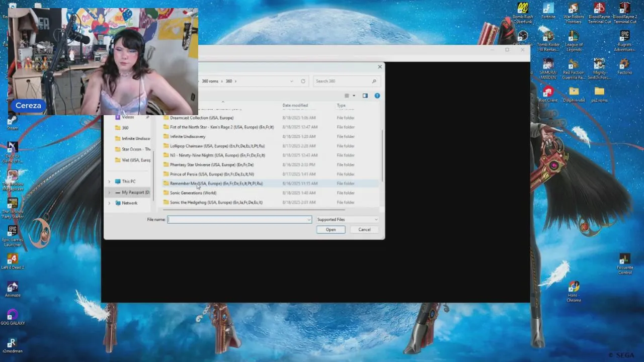Click the 360 breadcrumb segment
The height and width of the screenshot is (362, 644).
click(x=229, y=81)
